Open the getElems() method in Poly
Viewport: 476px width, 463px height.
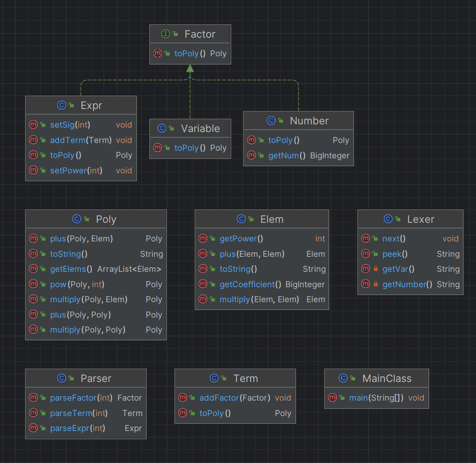[96, 269]
